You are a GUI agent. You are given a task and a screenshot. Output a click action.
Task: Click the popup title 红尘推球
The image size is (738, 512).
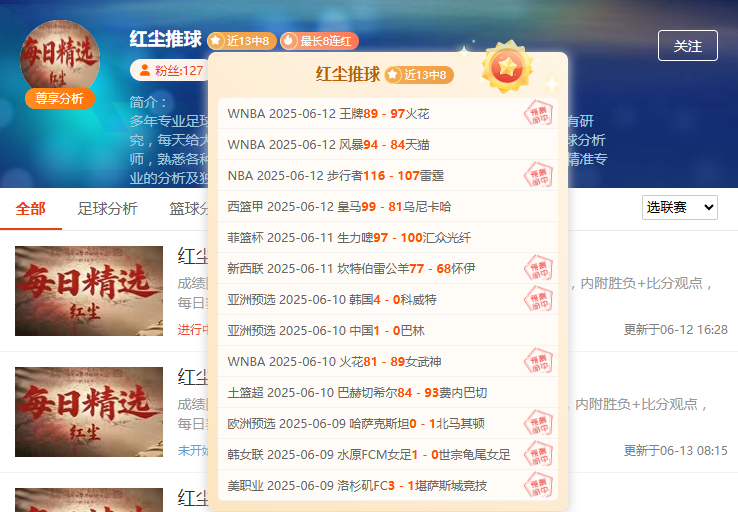click(347, 74)
